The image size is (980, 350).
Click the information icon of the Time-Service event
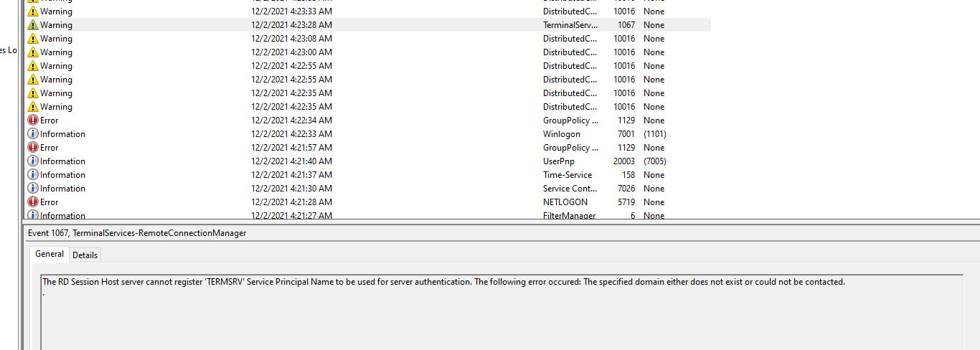[x=33, y=175]
